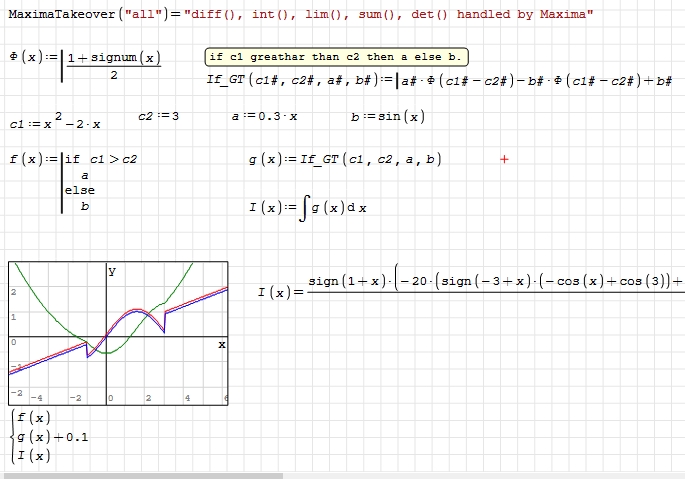Click the integral definition of I(x)
Viewport: 685px width, 479px height.
308,208
